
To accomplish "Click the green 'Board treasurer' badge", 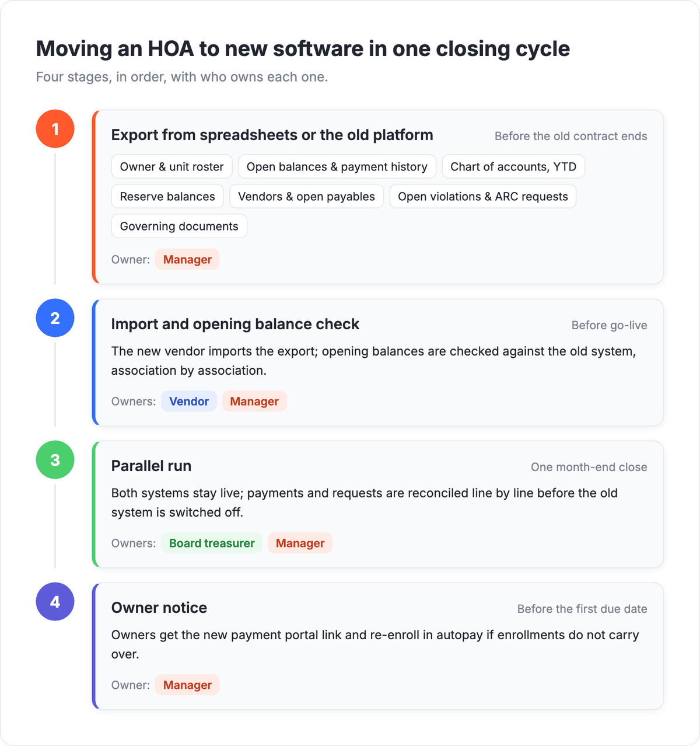I will point(212,543).
